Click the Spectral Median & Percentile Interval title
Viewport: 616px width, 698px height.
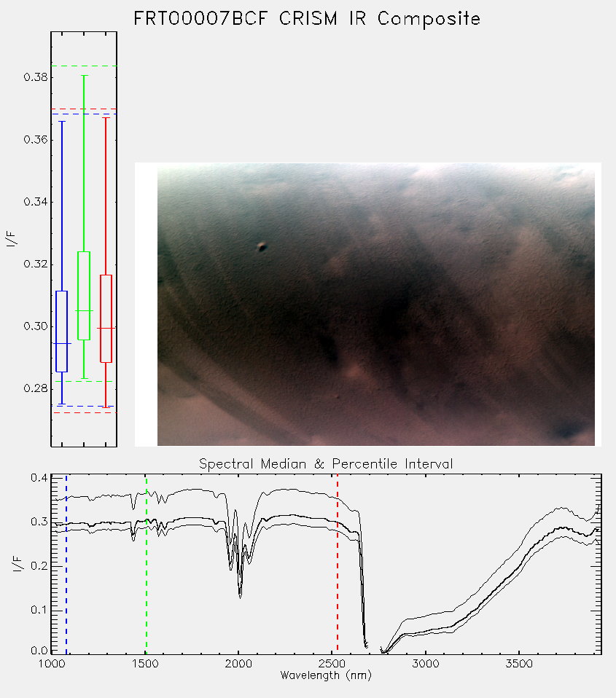click(326, 464)
